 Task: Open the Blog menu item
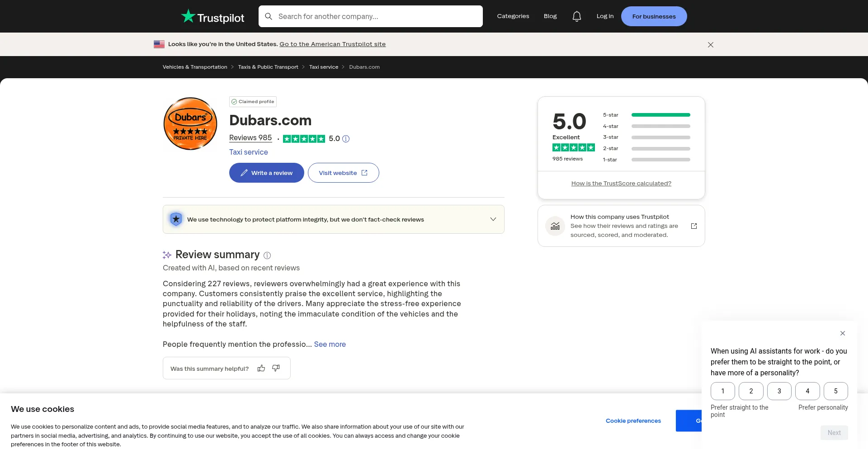550,16
